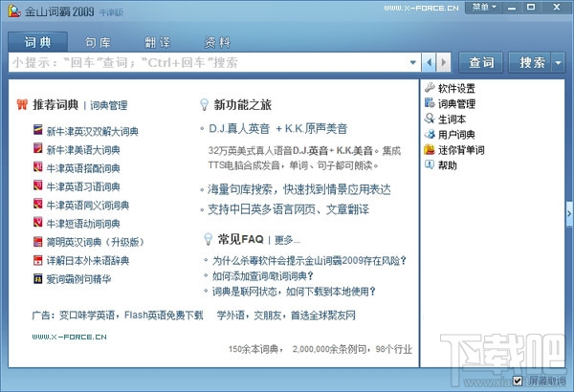Open the 菜单 dropdown in title bar

(x=484, y=8)
